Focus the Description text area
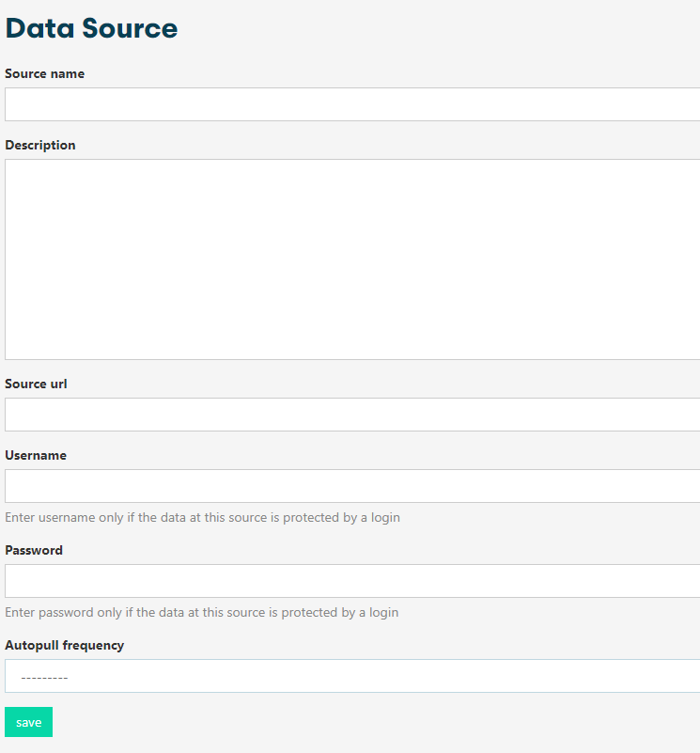This screenshot has height=753, width=700. [352, 259]
